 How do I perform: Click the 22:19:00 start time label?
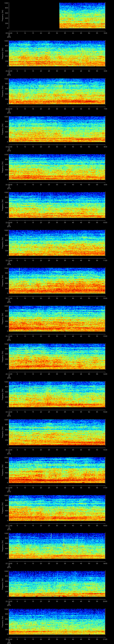(9, 601)
